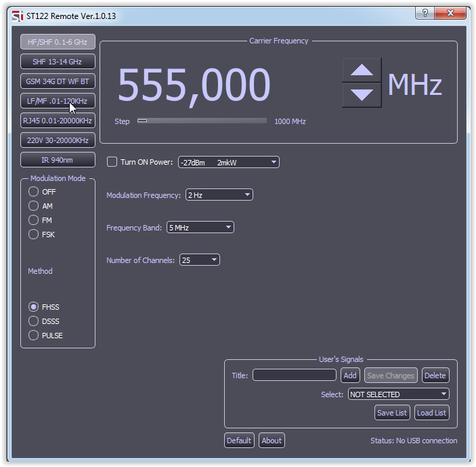Enable the Turn ON Power checkbox

coord(112,162)
